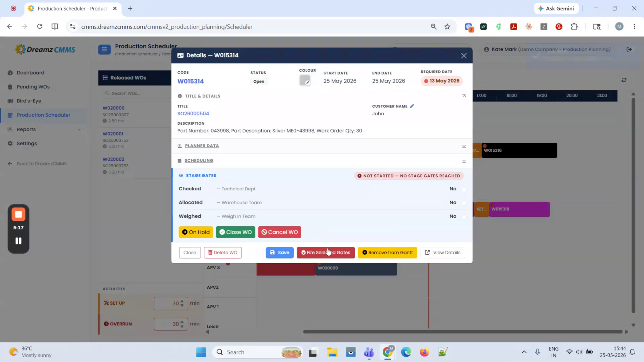Click Delete WO button
644x362 pixels.
[223, 252]
